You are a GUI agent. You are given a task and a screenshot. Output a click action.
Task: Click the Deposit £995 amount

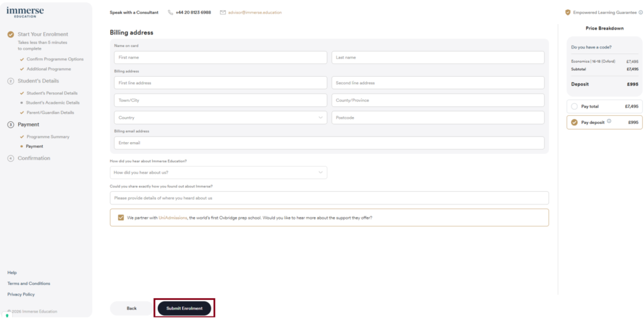pyautogui.click(x=633, y=84)
